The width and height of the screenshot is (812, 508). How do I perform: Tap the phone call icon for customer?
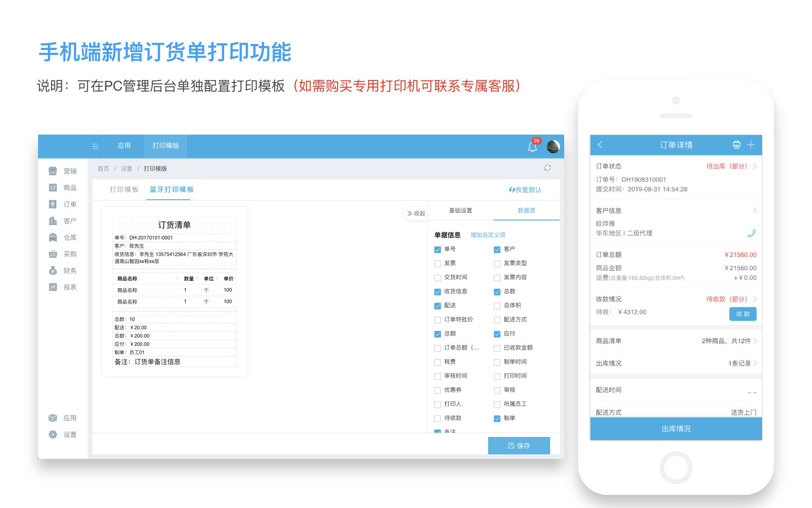(751, 233)
